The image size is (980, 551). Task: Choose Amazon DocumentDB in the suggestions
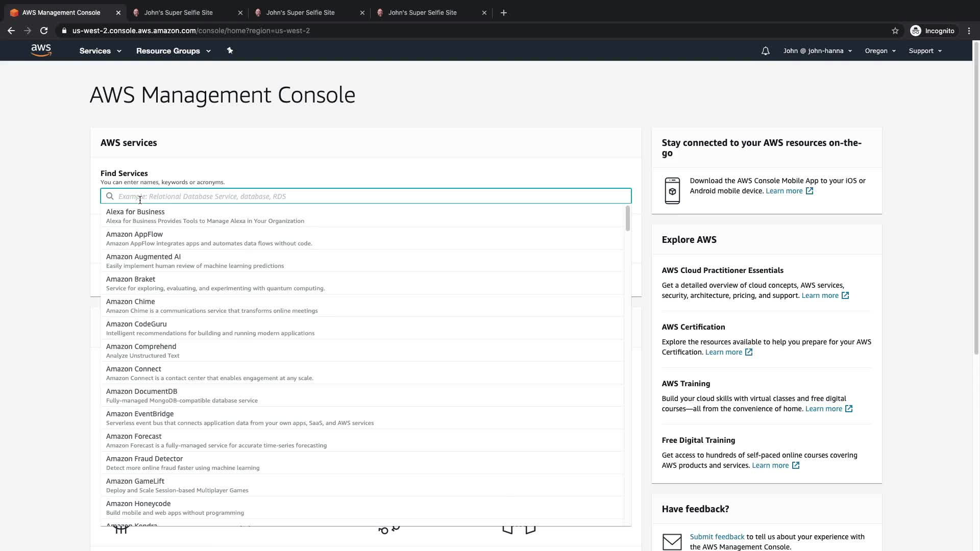[141, 391]
